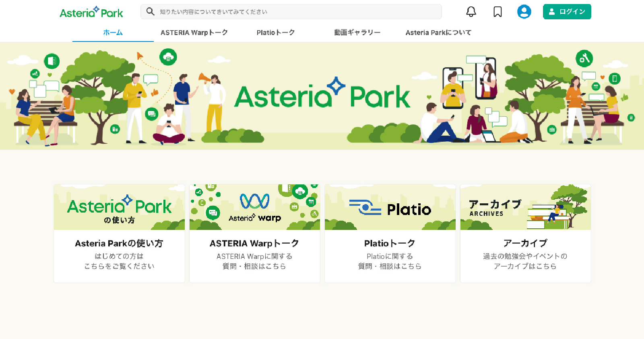Click the ASTERIA Warpトーク card title

(254, 243)
